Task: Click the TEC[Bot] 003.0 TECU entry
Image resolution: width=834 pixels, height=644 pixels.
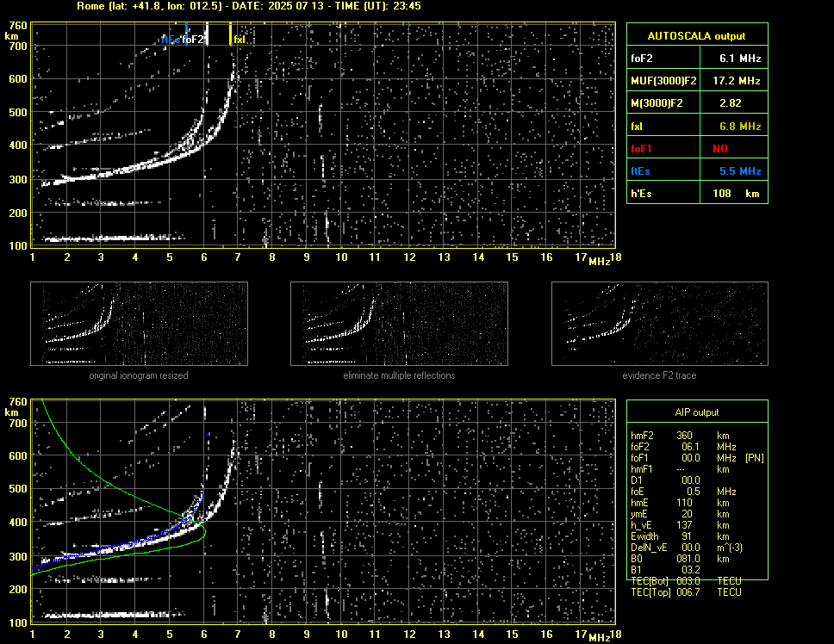Action: click(686, 581)
